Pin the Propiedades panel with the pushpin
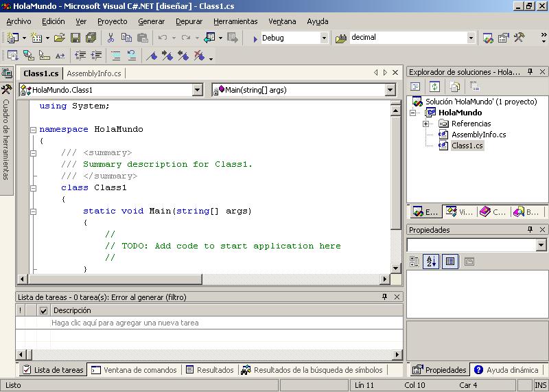The height and width of the screenshot is (392, 549). pos(530,229)
